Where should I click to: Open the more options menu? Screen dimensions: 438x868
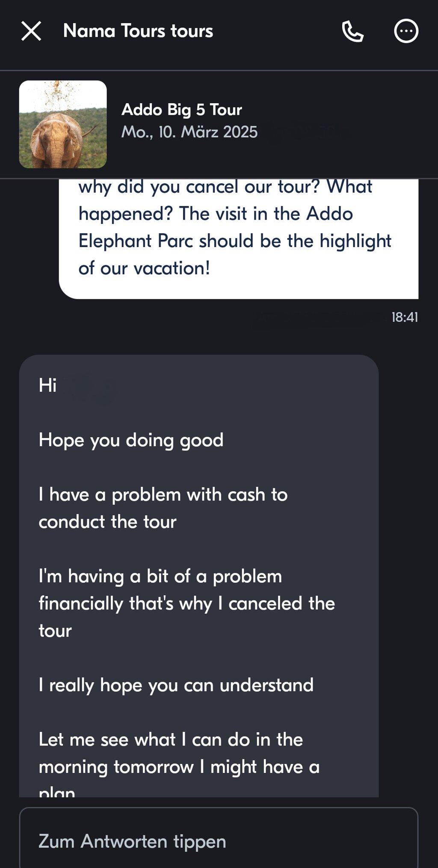(x=406, y=31)
